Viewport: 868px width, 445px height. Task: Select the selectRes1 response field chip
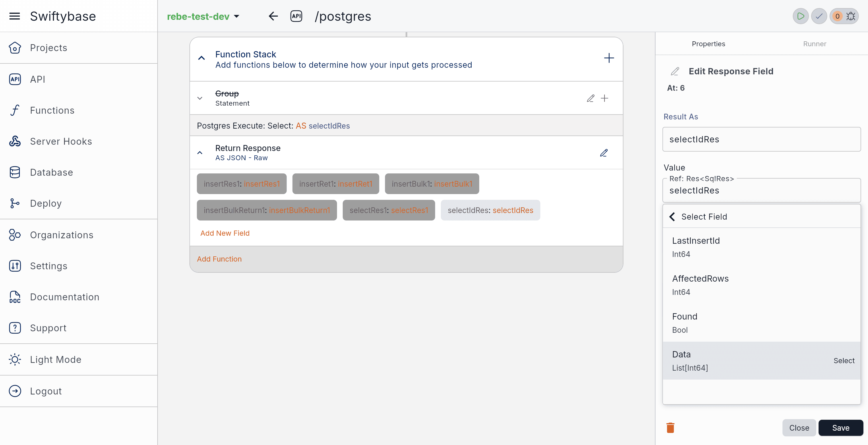pos(389,210)
